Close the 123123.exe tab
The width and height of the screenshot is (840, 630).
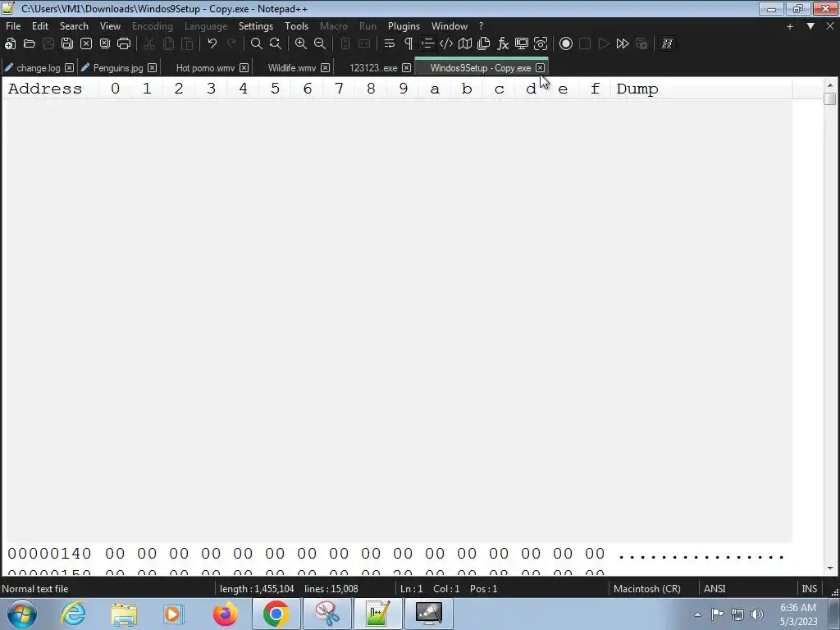coord(407,68)
